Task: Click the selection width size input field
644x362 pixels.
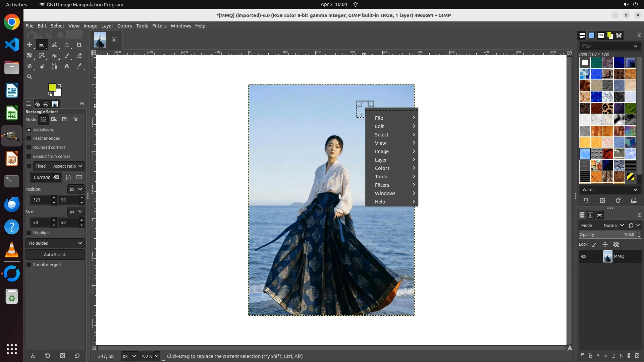Action: [40, 223]
